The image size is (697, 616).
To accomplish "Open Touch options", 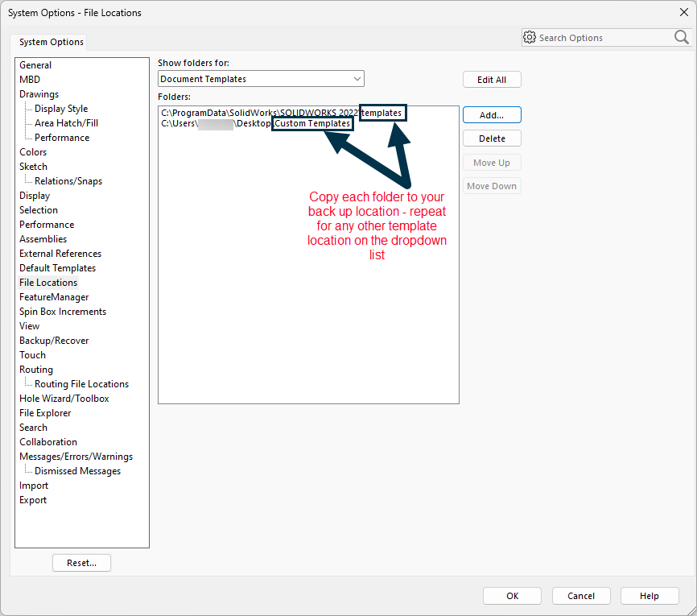I will tap(32, 355).
